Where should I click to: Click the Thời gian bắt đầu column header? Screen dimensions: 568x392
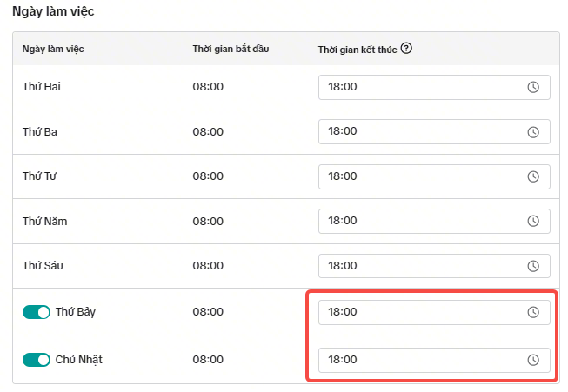point(231,49)
